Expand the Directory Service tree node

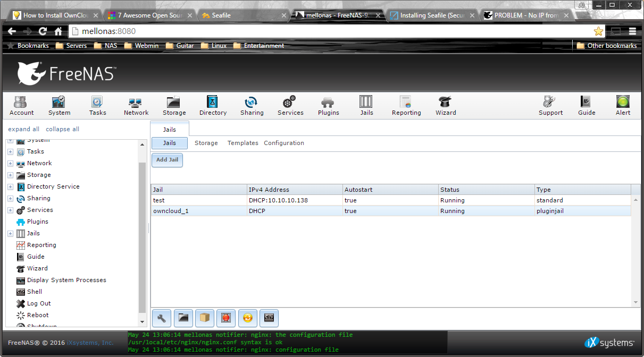[10, 187]
